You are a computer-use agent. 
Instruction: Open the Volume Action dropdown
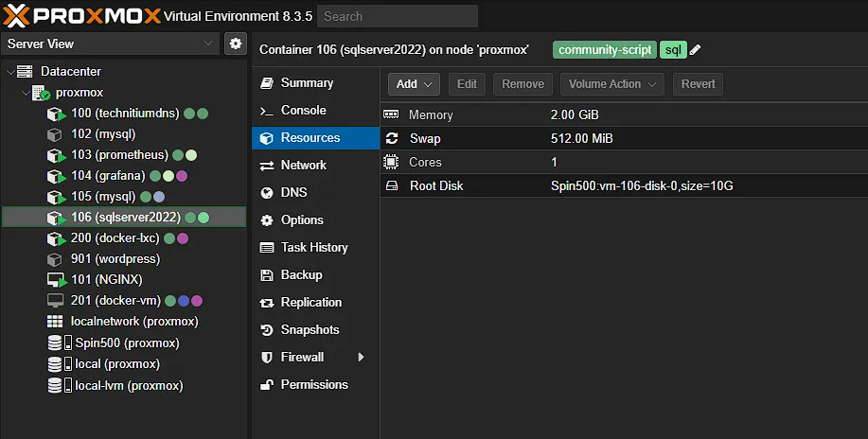click(x=612, y=84)
